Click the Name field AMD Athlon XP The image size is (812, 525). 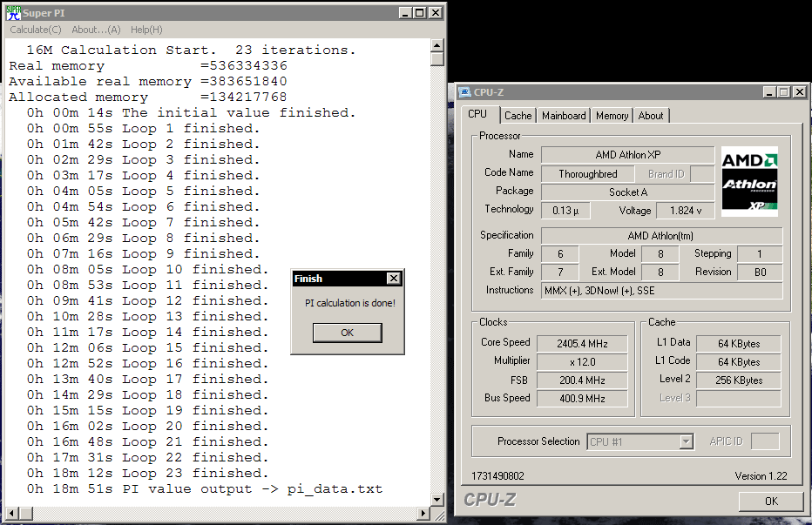(x=627, y=155)
